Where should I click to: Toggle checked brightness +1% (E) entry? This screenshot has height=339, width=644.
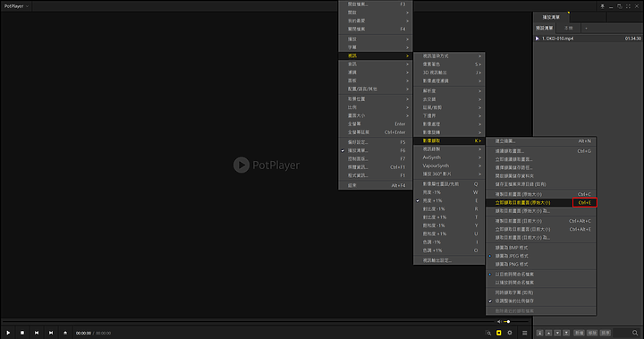449,200
